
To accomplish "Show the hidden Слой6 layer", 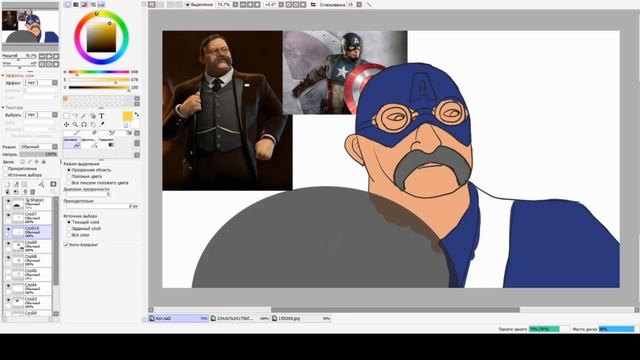I will [x=8, y=271].
